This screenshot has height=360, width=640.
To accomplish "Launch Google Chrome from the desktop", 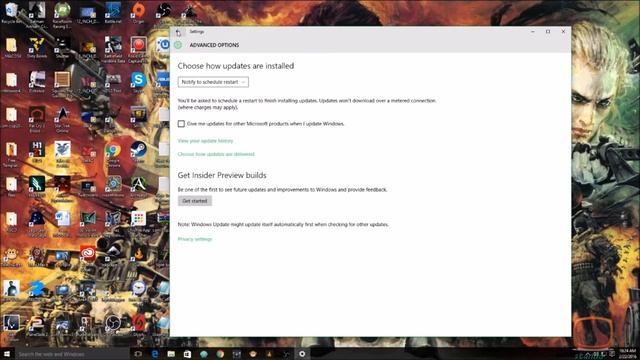I will 113,153.
